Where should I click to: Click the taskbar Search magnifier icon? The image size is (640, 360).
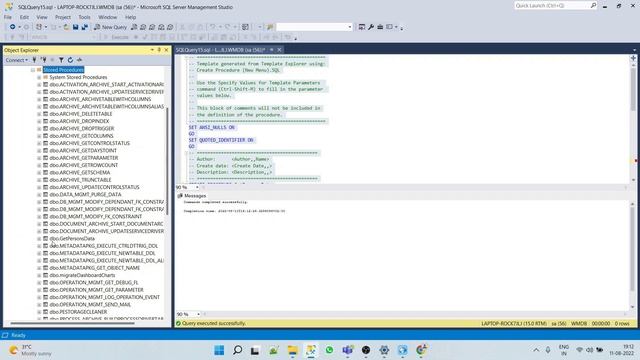[x=237, y=350]
